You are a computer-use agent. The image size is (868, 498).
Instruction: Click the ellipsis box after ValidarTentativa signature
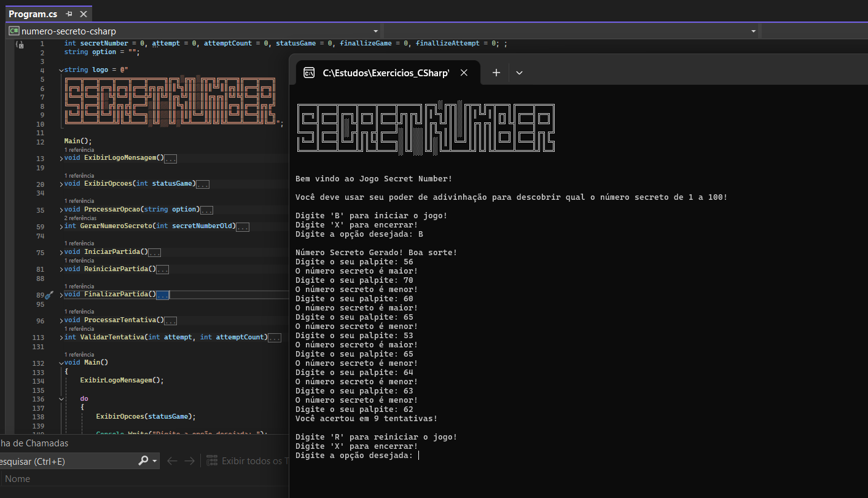(275, 338)
